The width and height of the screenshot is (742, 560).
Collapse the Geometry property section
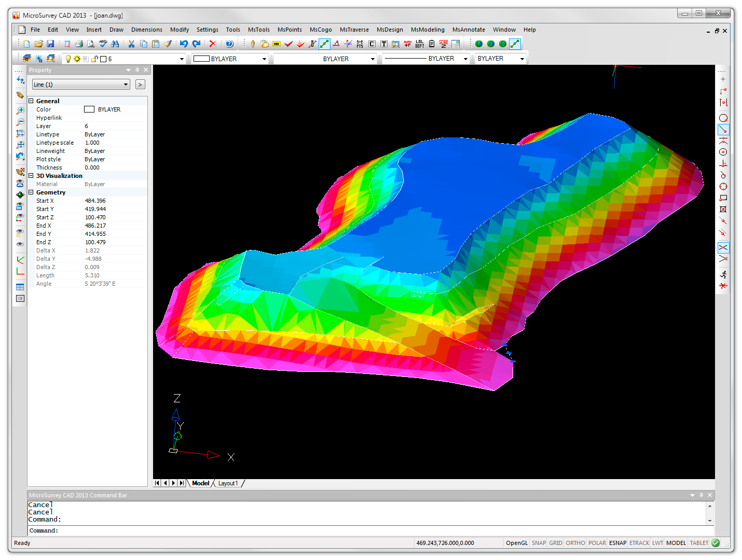tap(31, 192)
